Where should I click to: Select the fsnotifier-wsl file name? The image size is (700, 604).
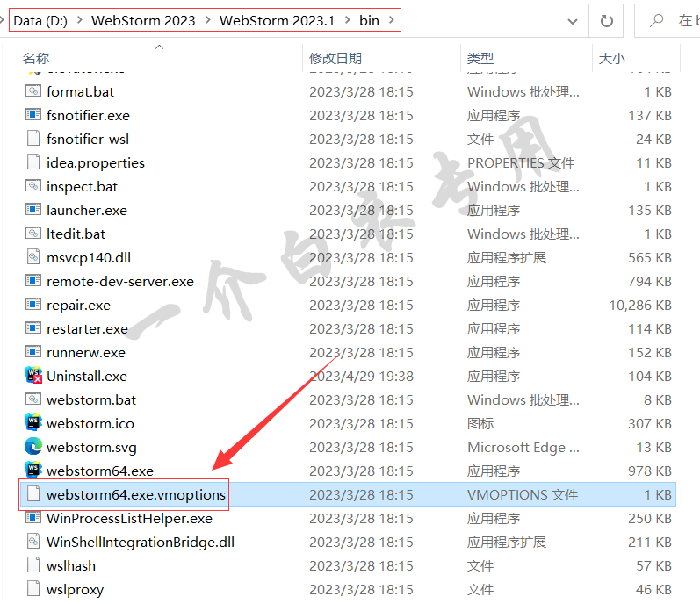88,139
